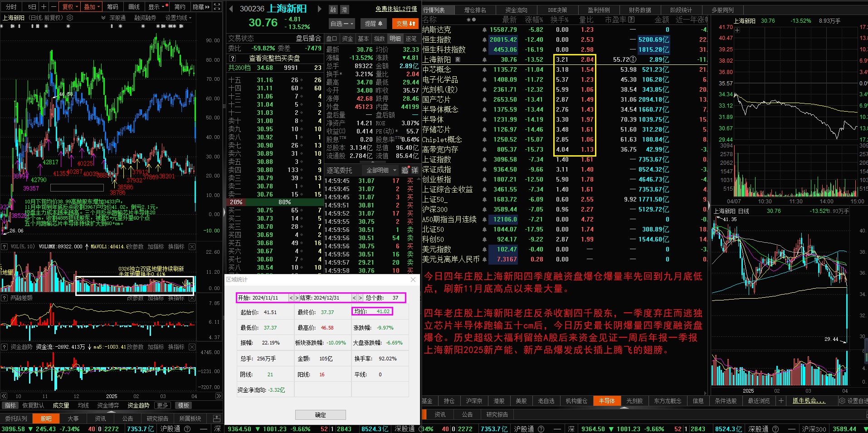Toggle 隐藏 to hide the side panel
The width and height of the screenshot is (868, 433).
pos(201,7)
